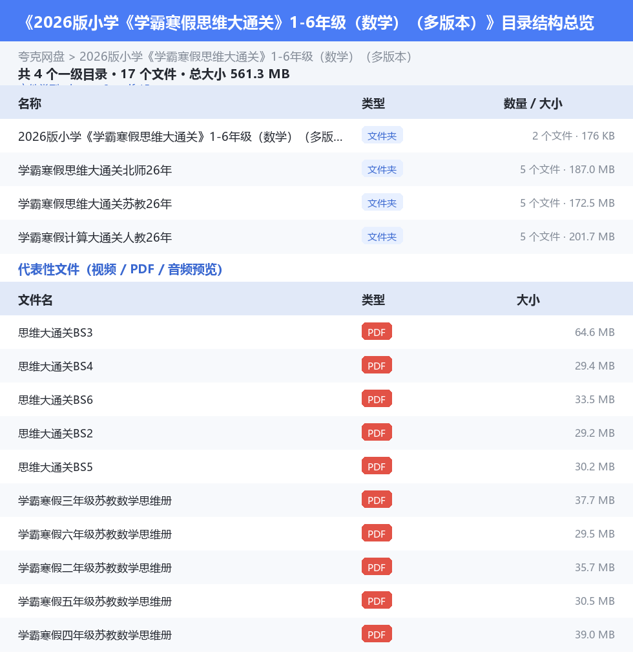This screenshot has width=633, height=672.
Task: Select file 思维大通关BS5
Action: [56, 467]
